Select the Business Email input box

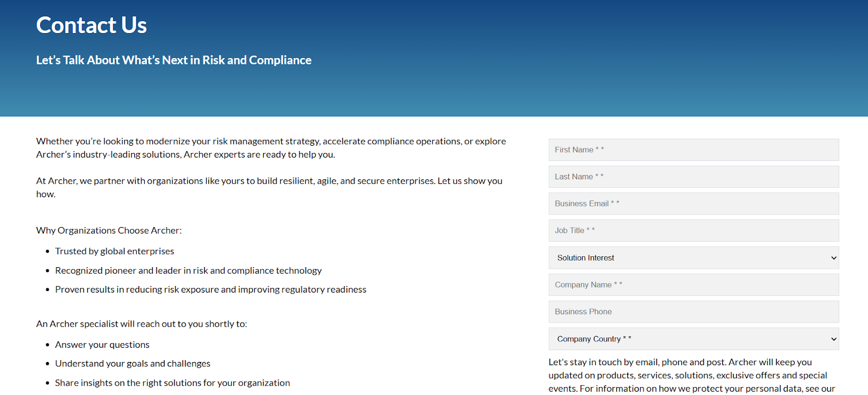693,204
